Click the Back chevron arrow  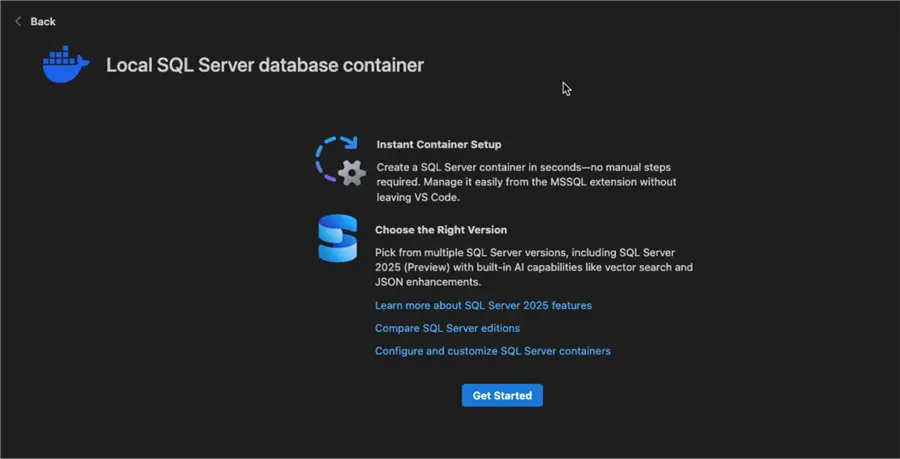[x=18, y=21]
